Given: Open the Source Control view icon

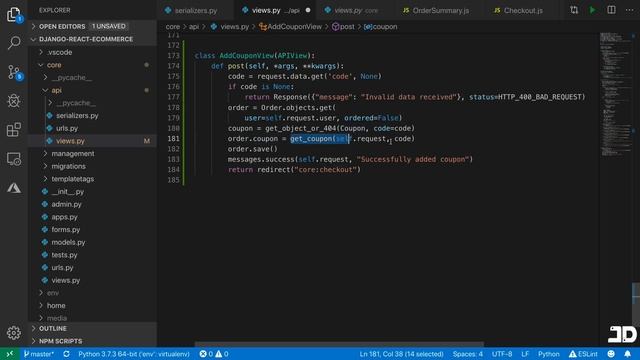Looking at the screenshot, I should pos(13,72).
